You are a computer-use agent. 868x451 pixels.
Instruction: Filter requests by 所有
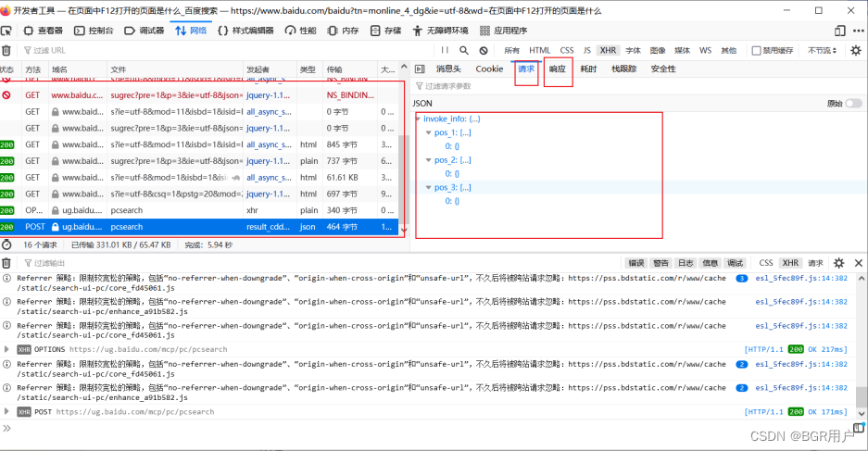(511, 50)
